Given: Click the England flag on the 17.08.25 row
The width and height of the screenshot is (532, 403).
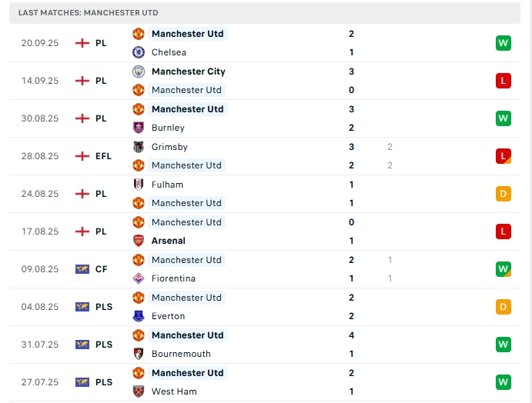Looking at the screenshot, I should (82, 231).
